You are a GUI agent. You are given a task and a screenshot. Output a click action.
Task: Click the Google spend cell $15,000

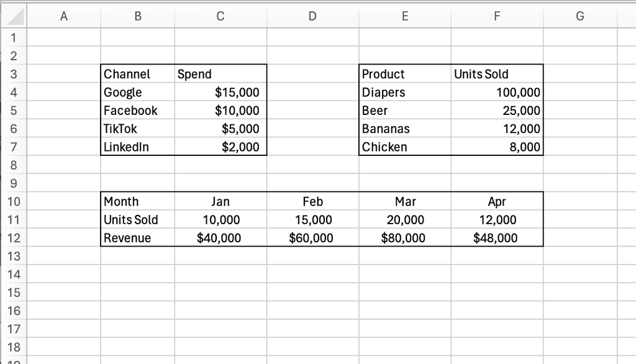pos(220,93)
